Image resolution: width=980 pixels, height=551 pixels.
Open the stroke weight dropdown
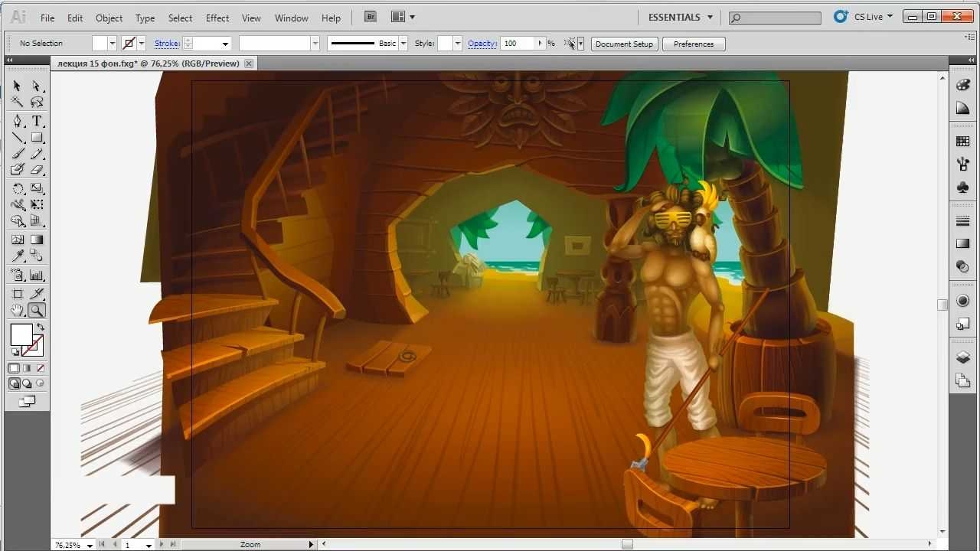pos(225,44)
